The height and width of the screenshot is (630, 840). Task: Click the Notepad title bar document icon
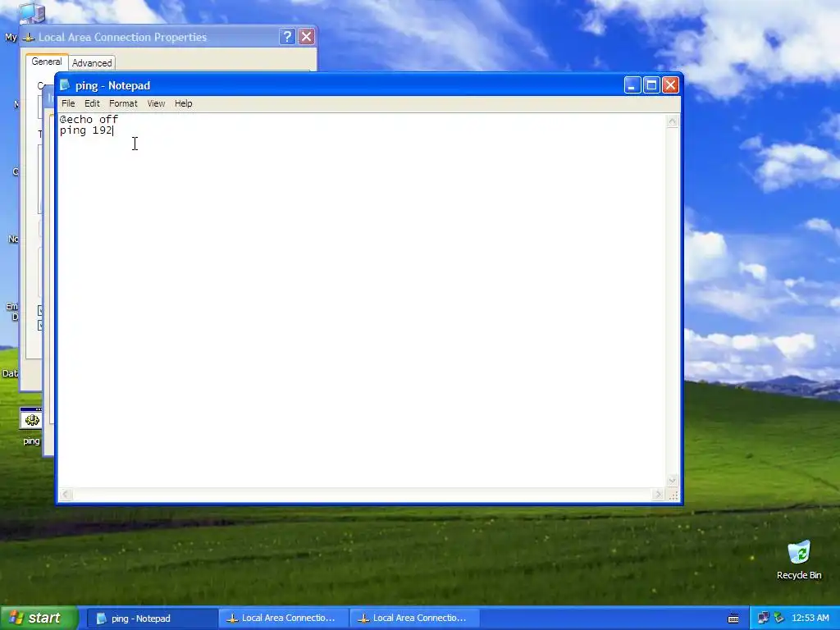pyautogui.click(x=65, y=85)
